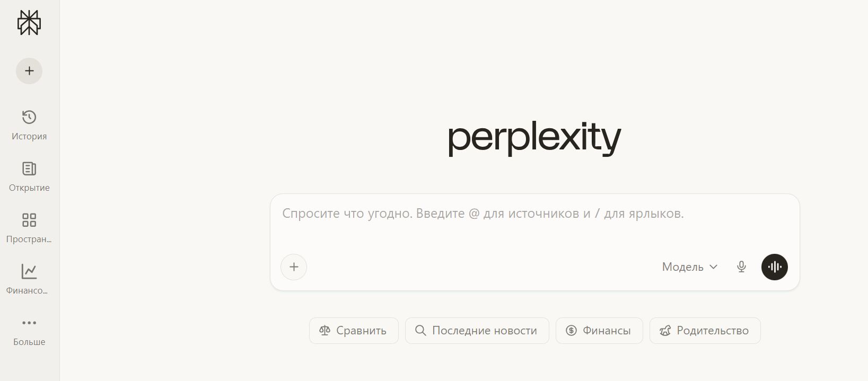Collapse the Модель picker arrow
Image resolution: width=868 pixels, height=381 pixels.
point(713,268)
